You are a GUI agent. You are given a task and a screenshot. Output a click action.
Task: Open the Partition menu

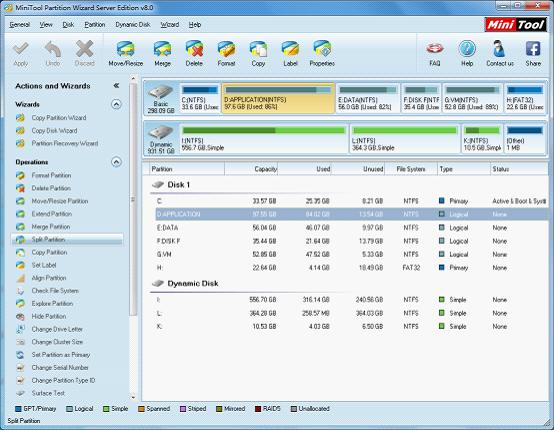coord(95,25)
